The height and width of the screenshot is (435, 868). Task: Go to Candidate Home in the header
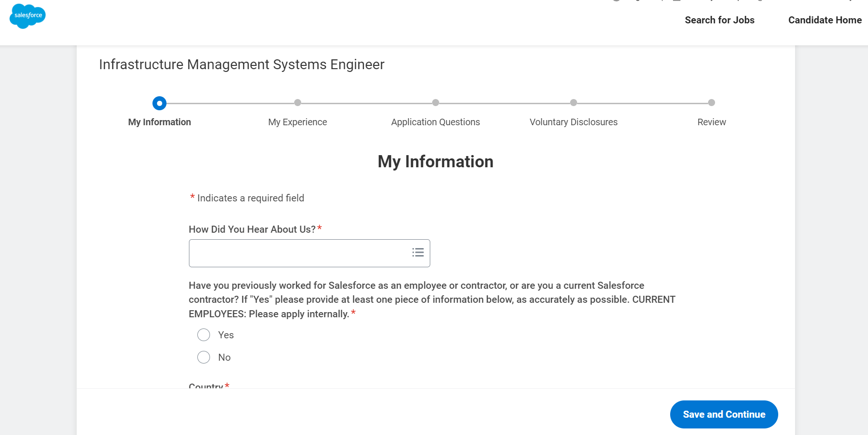[x=825, y=20]
